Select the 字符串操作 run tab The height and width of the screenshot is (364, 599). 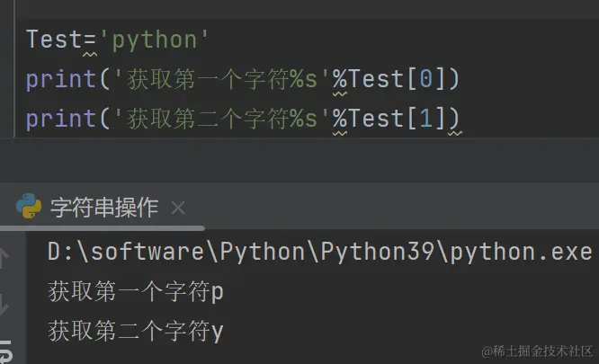103,209
